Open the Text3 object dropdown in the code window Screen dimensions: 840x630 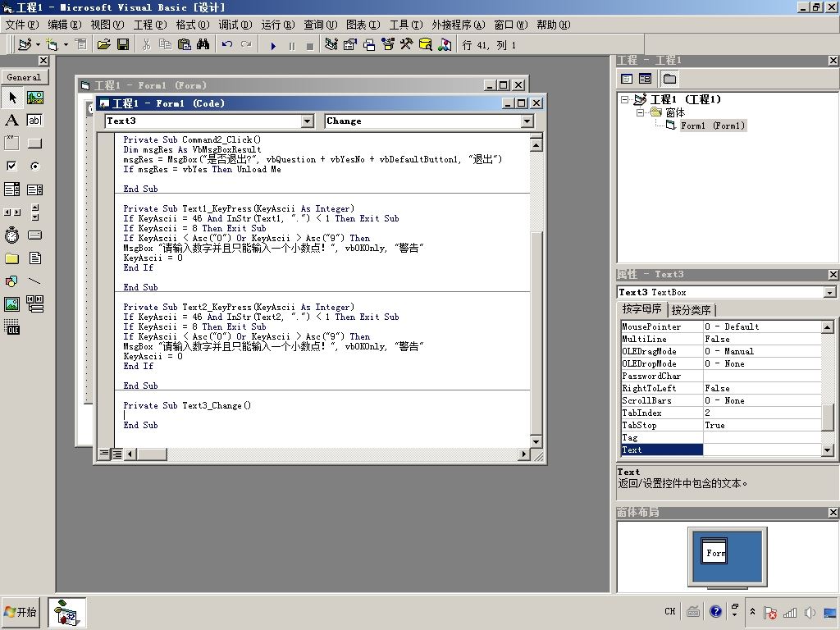(x=308, y=121)
